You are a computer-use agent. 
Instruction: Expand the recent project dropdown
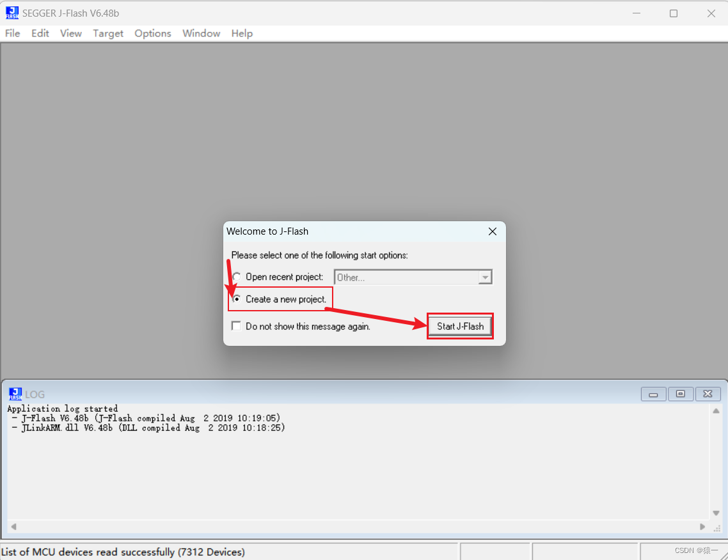click(x=485, y=277)
